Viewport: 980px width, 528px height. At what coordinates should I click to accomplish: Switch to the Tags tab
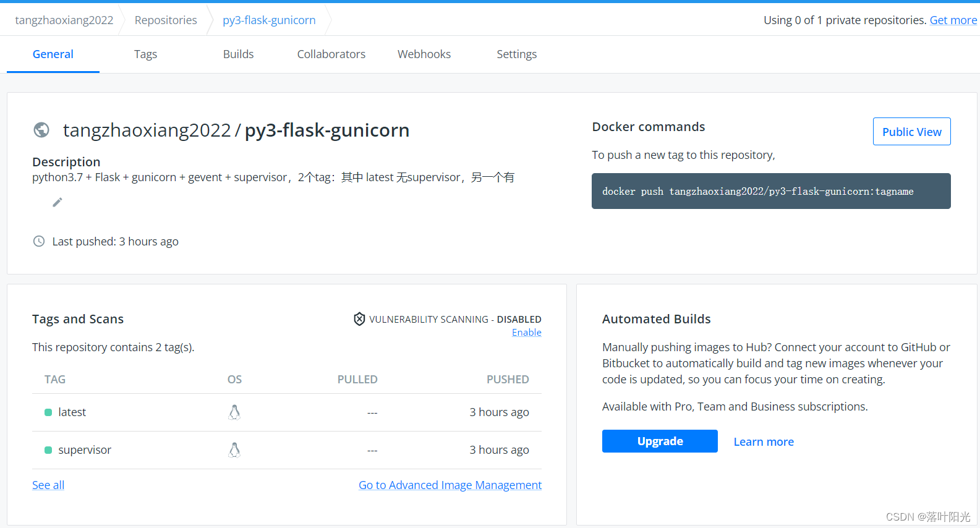click(x=146, y=54)
